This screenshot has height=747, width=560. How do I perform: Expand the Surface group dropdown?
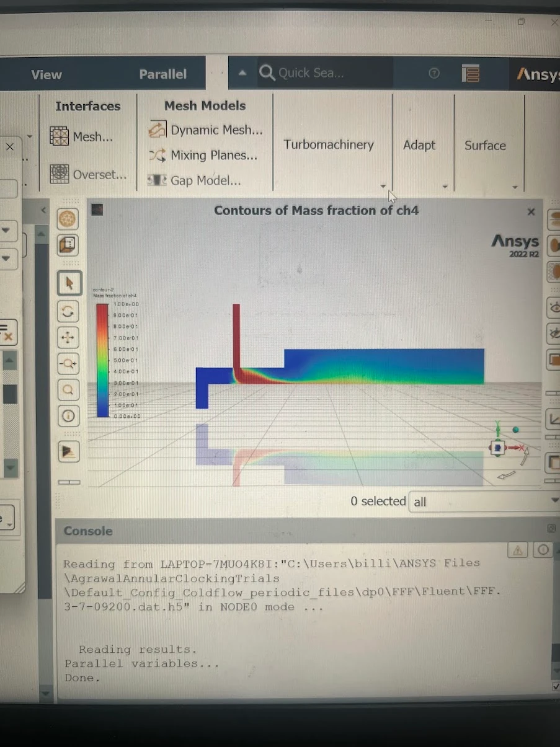(x=515, y=187)
